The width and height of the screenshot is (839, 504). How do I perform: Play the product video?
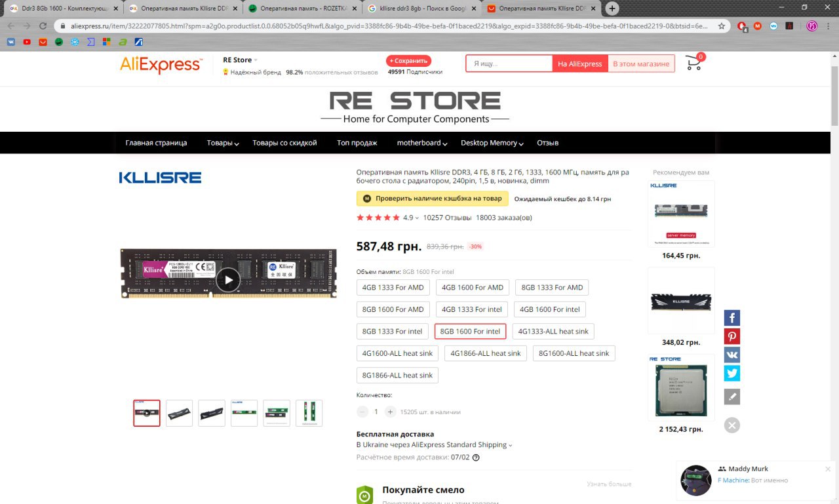pos(228,280)
